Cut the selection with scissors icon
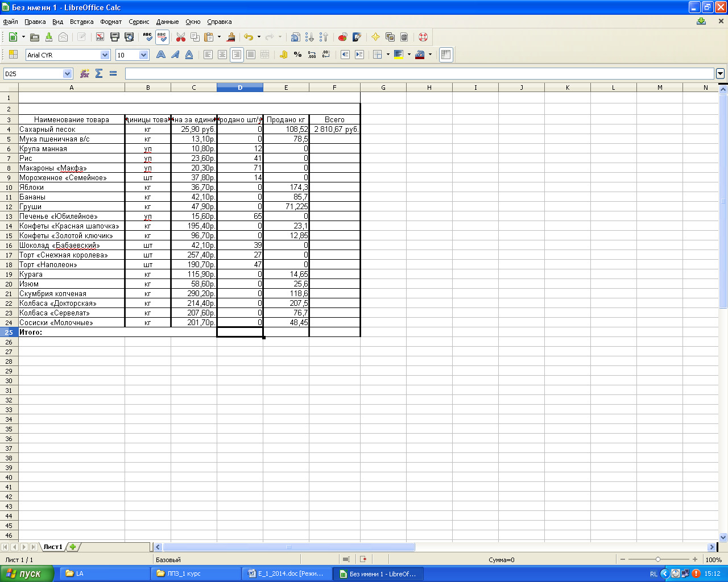Viewport: 728px width, 582px height. click(x=181, y=37)
